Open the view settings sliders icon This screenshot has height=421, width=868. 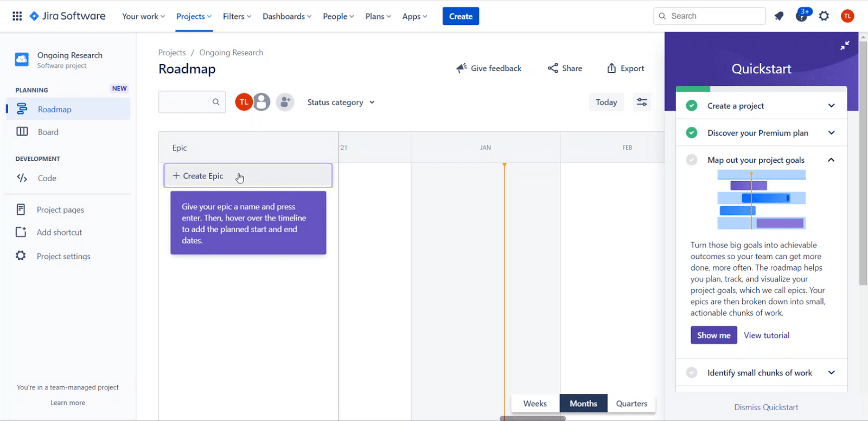(x=642, y=102)
